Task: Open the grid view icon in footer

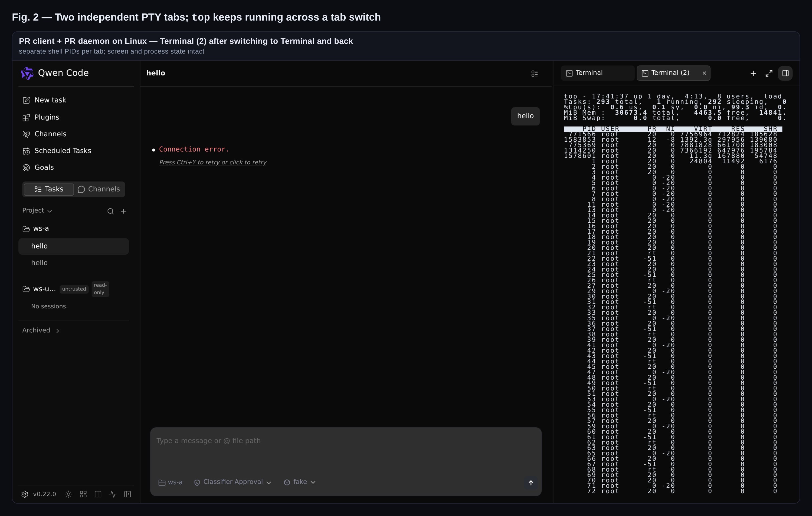Action: (x=83, y=494)
